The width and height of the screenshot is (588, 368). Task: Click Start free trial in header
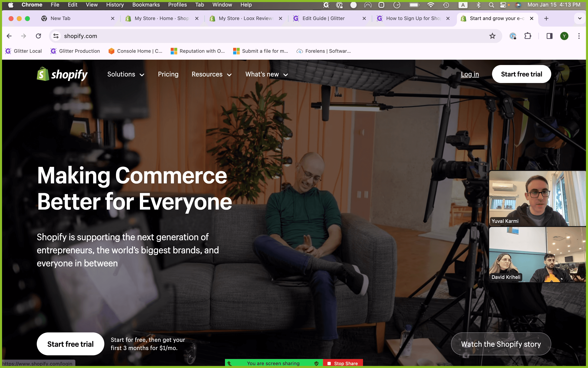(x=521, y=74)
